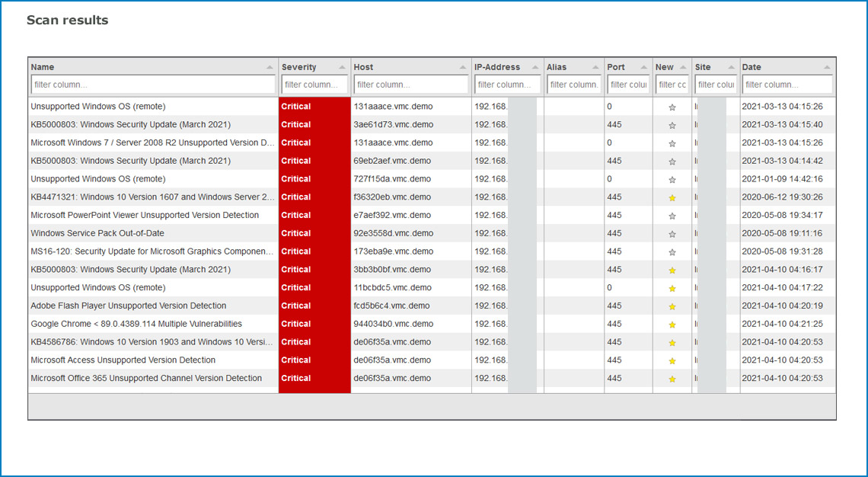This screenshot has height=477, width=868.
Task: Click the Port column filter field
Action: (x=628, y=85)
